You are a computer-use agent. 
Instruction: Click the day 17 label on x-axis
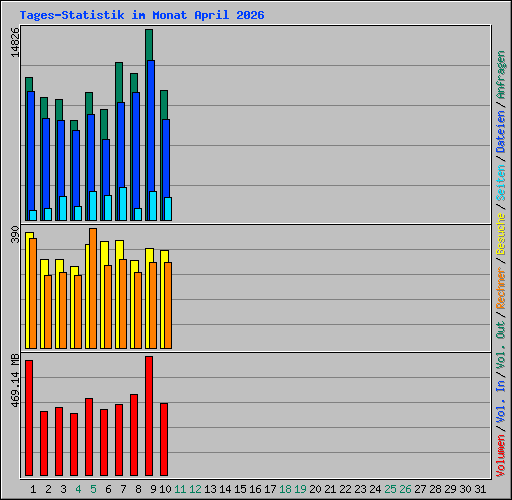point(270,489)
